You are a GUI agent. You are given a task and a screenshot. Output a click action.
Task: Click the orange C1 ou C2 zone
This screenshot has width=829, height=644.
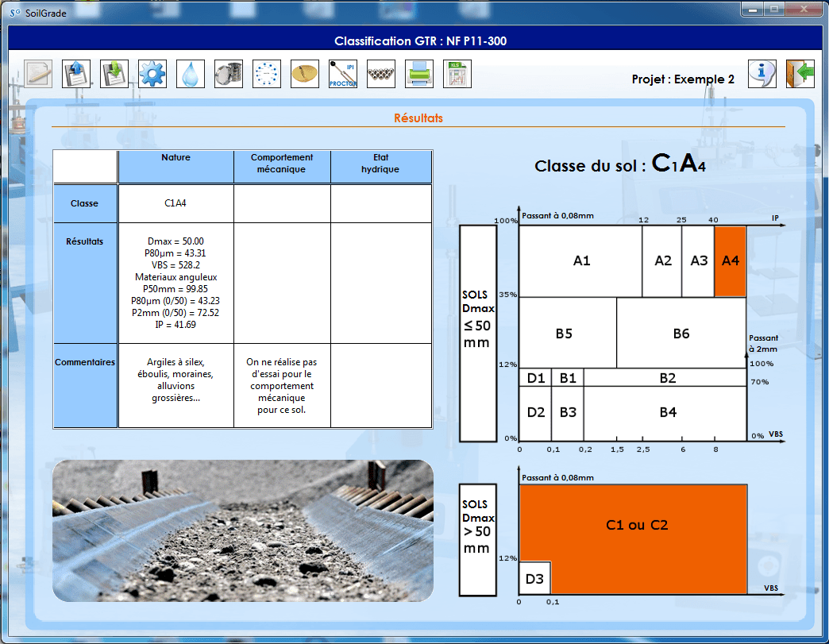point(637,525)
